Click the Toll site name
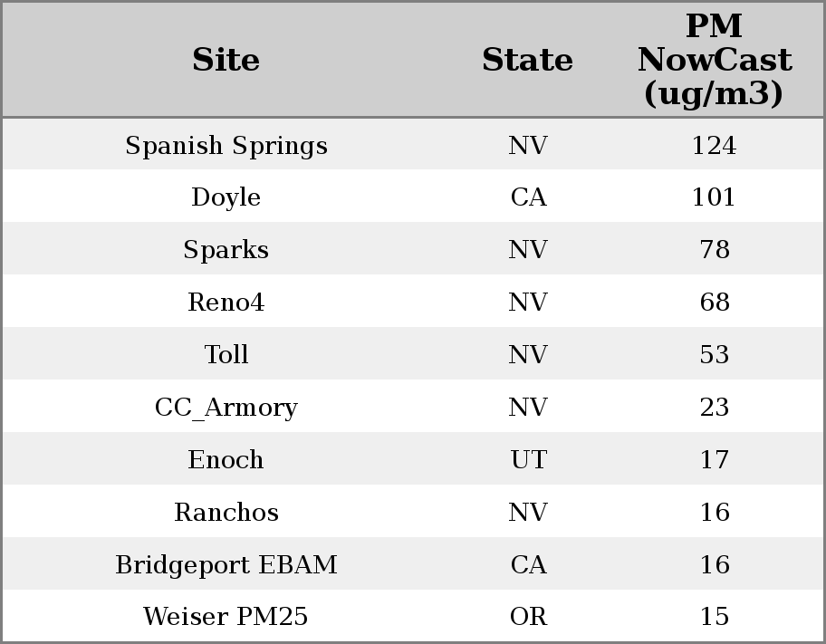 (x=226, y=355)
